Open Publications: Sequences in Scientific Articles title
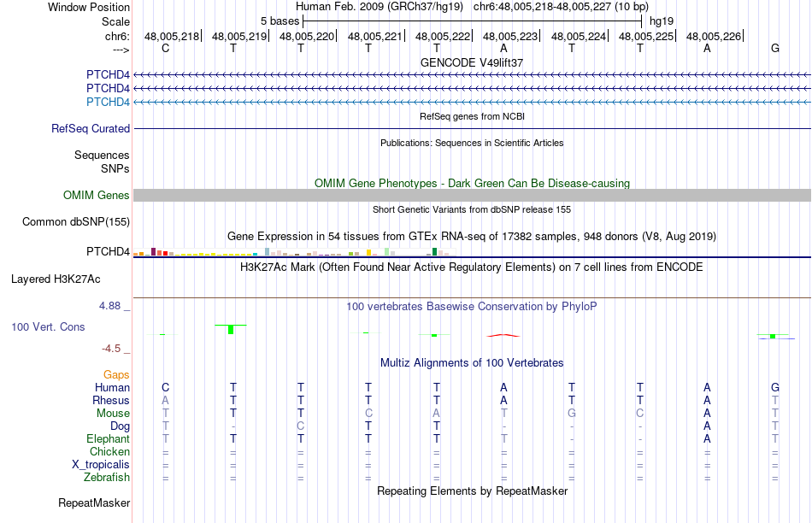 click(472, 143)
